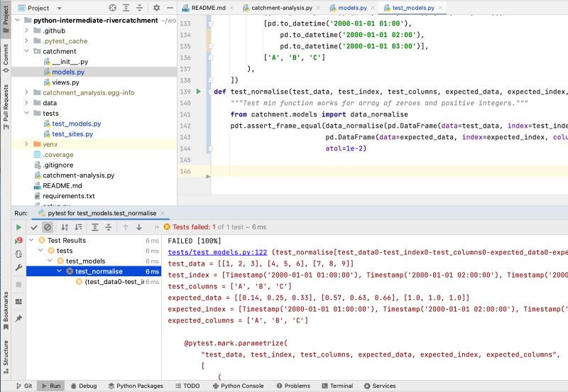This screenshot has height=392, width=568.
Task: Select test_normalise failed test row
Action: tap(94, 271)
